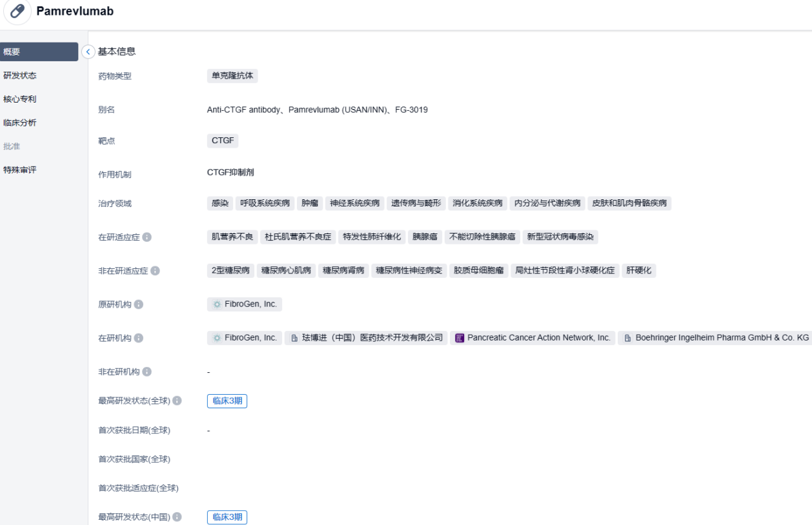Open Pancreatic Cancer Action Network, Inc. link

[533, 338]
